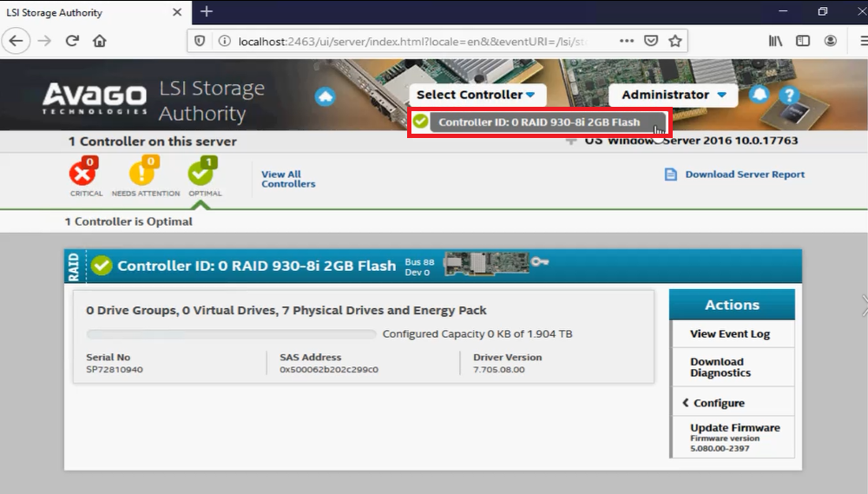Viewport: 868px width, 494px height.
Task: Click the Download Server Report link
Action: [745, 175]
